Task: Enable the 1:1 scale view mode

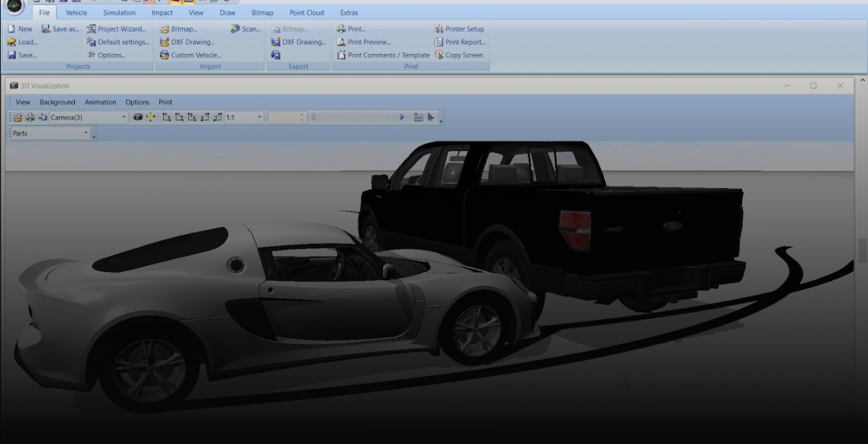Action: click(232, 117)
